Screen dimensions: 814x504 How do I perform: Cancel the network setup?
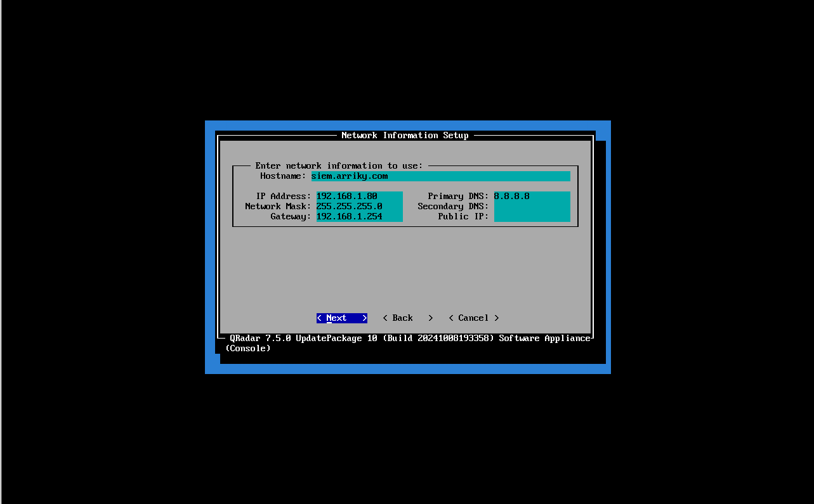click(x=474, y=318)
